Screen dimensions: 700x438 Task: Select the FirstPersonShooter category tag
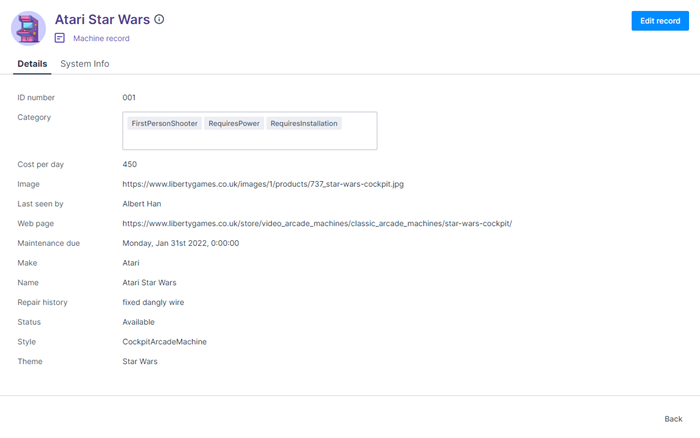(164, 124)
